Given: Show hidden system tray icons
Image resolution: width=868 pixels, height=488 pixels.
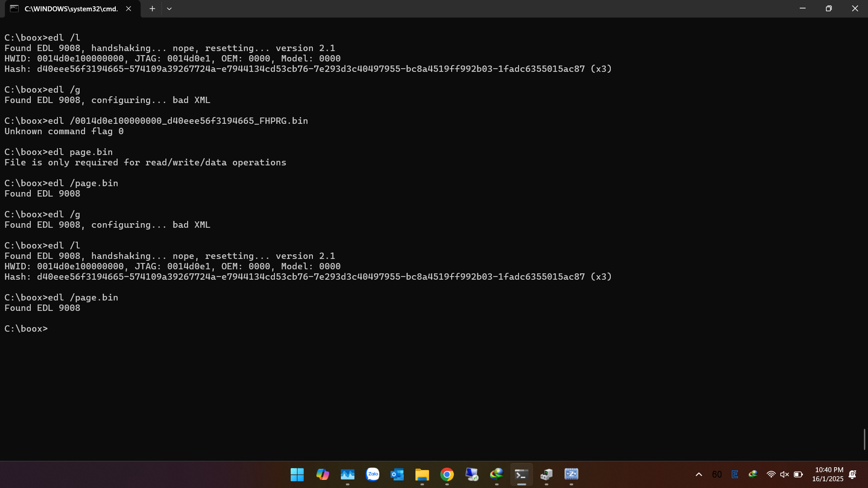Looking at the screenshot, I should coord(698,474).
